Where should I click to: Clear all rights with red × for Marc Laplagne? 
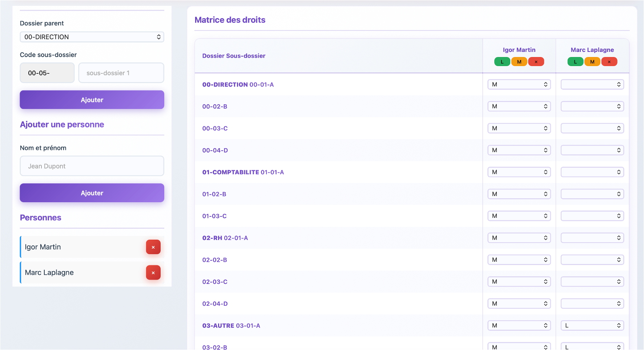(609, 62)
